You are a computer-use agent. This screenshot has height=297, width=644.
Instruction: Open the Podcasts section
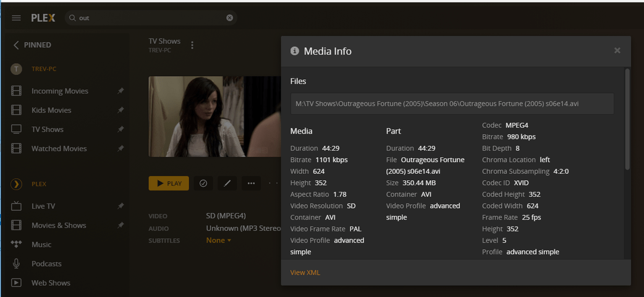click(x=46, y=264)
